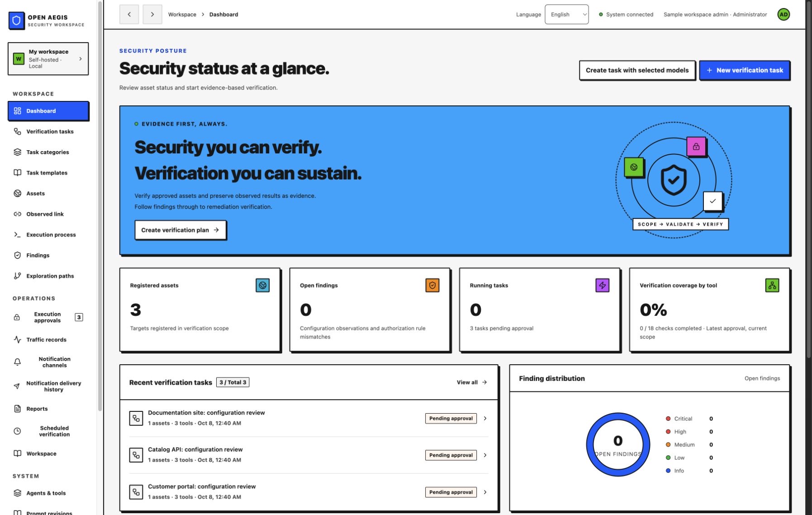The image size is (812, 515).
Task: Click Workspace breadcrumb link
Action: point(182,14)
